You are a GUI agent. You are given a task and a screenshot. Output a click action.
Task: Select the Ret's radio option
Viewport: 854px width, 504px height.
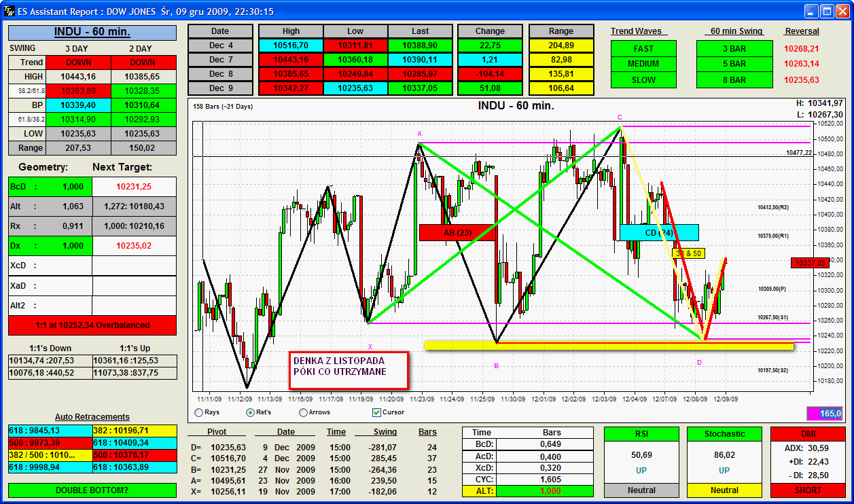pyautogui.click(x=250, y=412)
